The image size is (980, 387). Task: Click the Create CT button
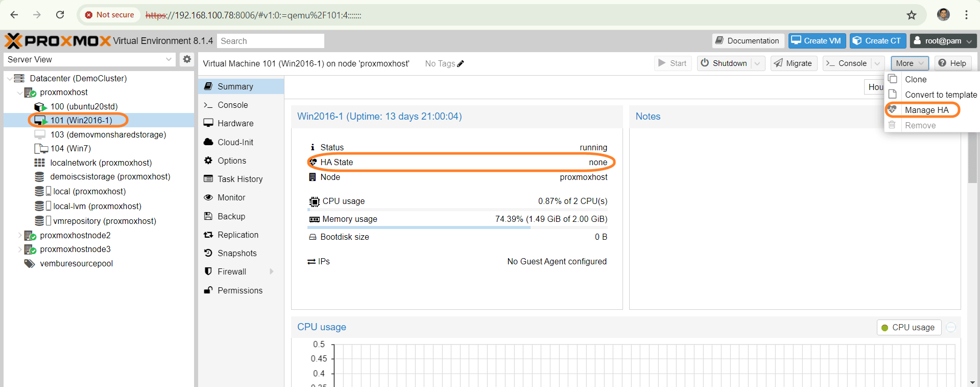[x=878, y=41]
